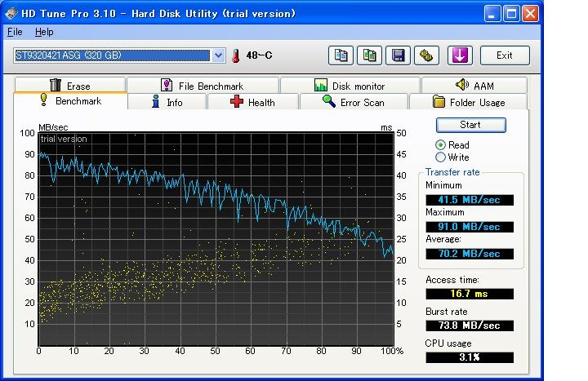Open the File menu
588x381 pixels.
pos(15,32)
